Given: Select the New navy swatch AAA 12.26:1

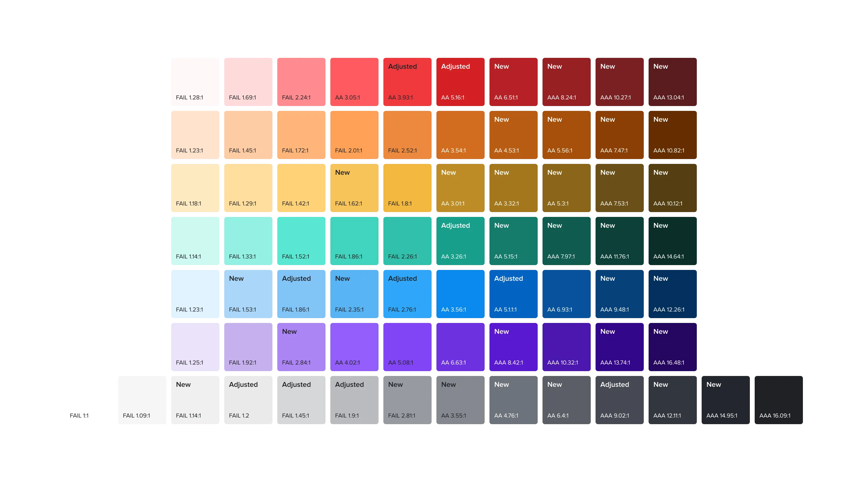Looking at the screenshot, I should coord(672,293).
